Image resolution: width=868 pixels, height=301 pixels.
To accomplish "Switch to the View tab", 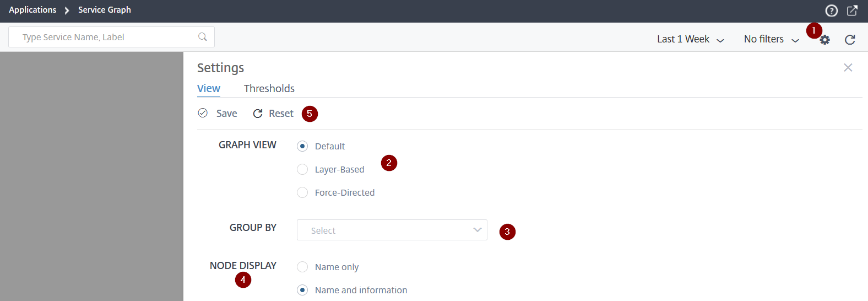I will (209, 88).
